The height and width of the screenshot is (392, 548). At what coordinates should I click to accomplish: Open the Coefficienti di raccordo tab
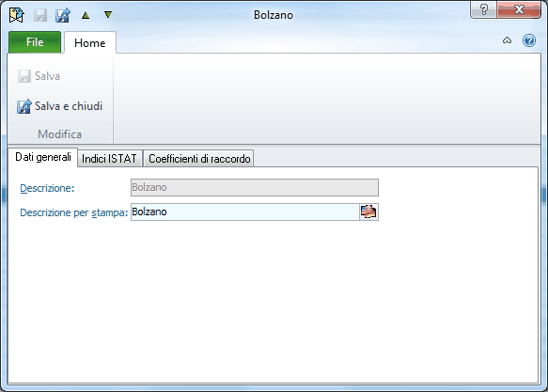(x=199, y=159)
